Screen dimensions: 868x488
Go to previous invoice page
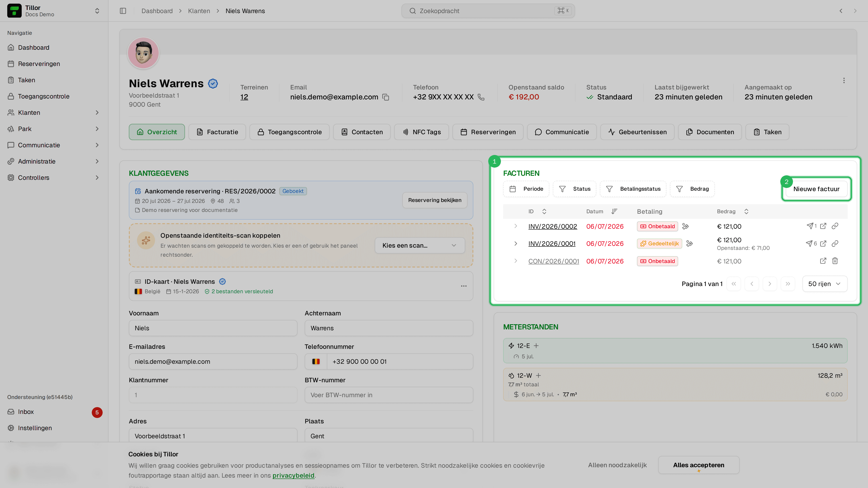point(752,284)
